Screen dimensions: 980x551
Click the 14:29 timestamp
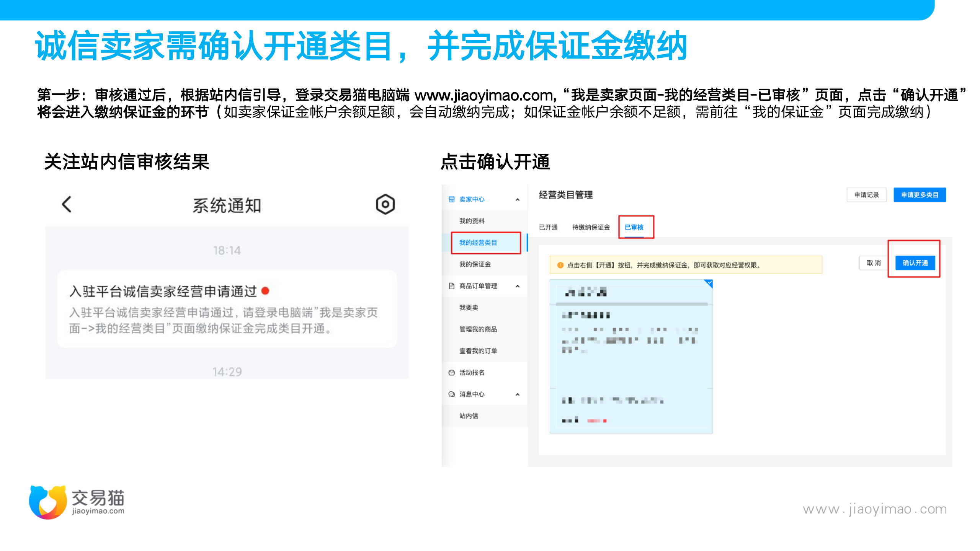[x=227, y=372]
